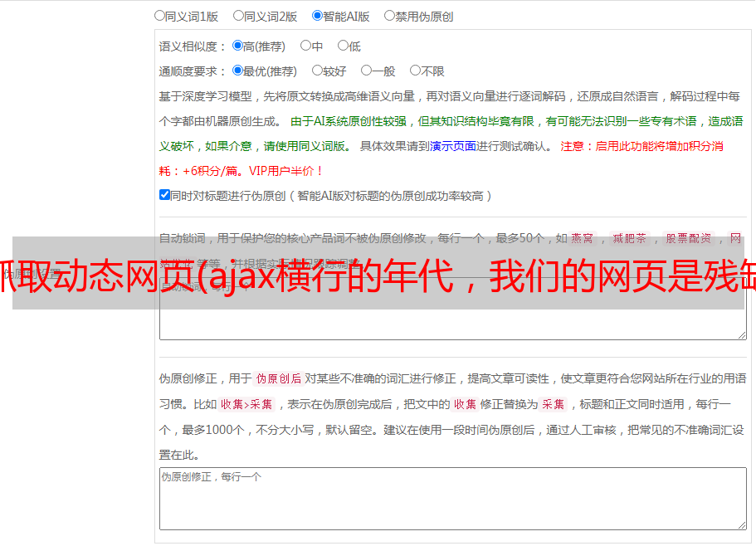
Task: Select the 同义词1版 radio option
Action: point(159,16)
